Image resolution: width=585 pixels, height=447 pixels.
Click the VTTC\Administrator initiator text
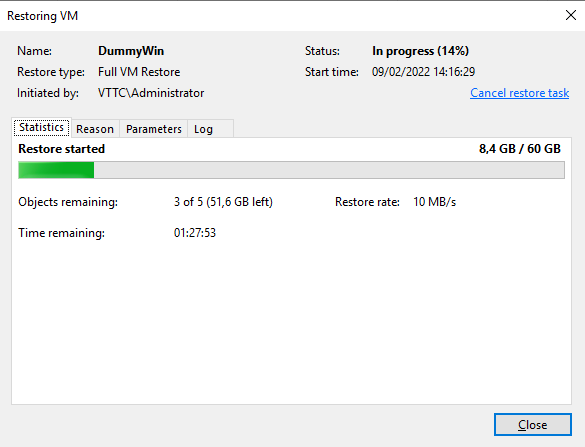pyautogui.click(x=151, y=93)
